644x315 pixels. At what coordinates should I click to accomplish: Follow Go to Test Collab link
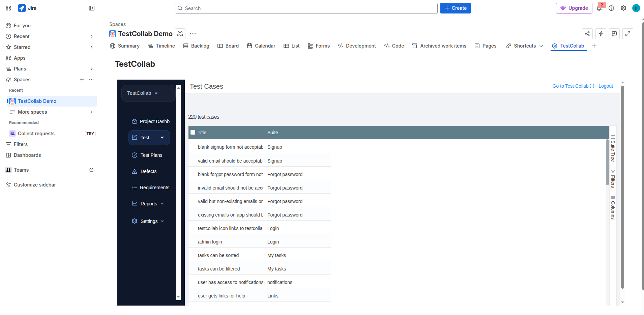tap(573, 86)
